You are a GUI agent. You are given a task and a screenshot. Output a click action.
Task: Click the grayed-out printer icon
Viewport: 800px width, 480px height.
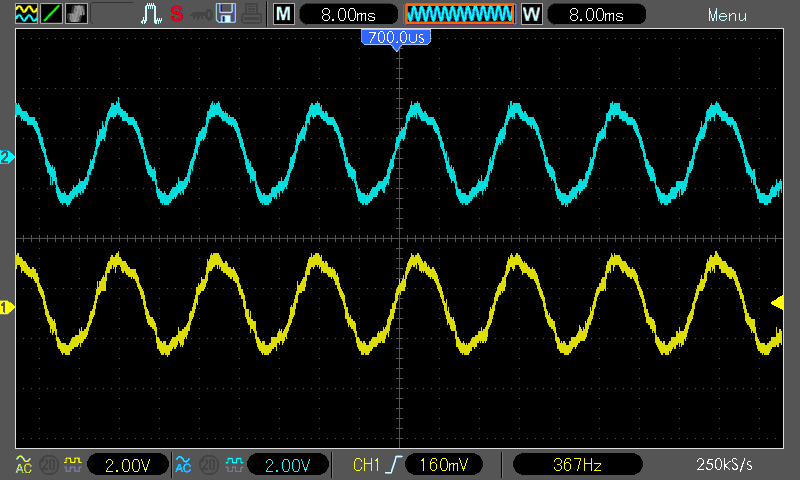click(251, 14)
